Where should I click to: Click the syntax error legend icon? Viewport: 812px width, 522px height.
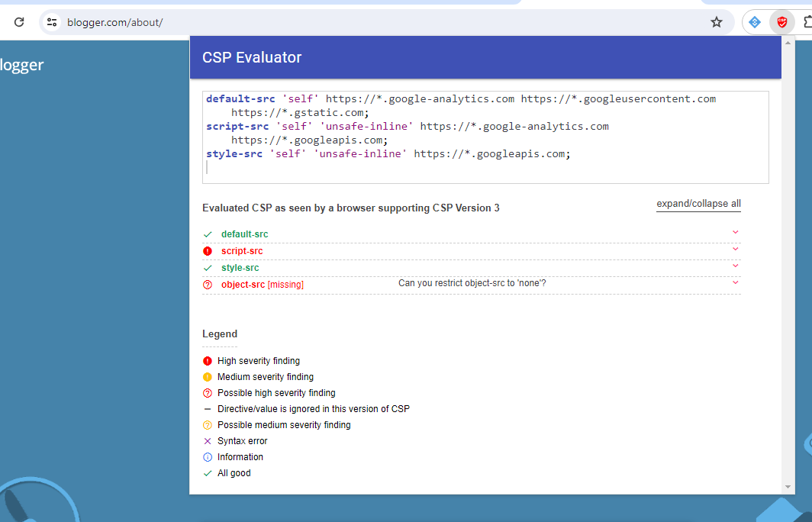point(207,440)
